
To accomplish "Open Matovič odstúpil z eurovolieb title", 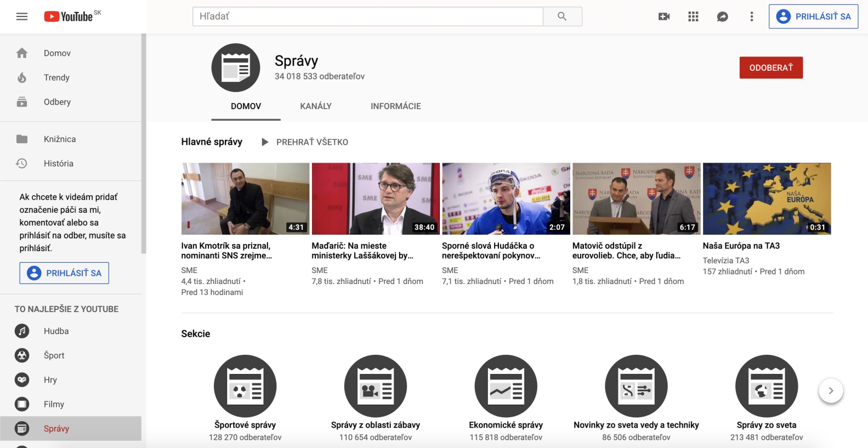I will coord(627,251).
